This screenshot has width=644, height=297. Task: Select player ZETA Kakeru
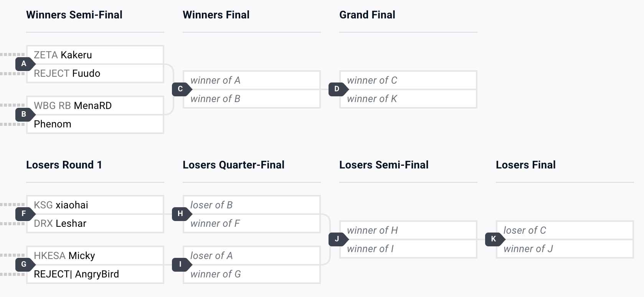[x=95, y=55]
